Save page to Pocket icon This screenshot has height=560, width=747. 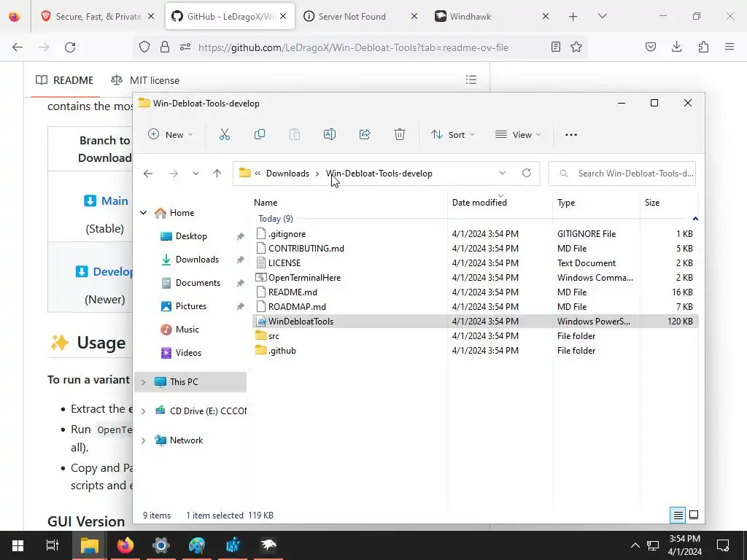click(x=651, y=47)
